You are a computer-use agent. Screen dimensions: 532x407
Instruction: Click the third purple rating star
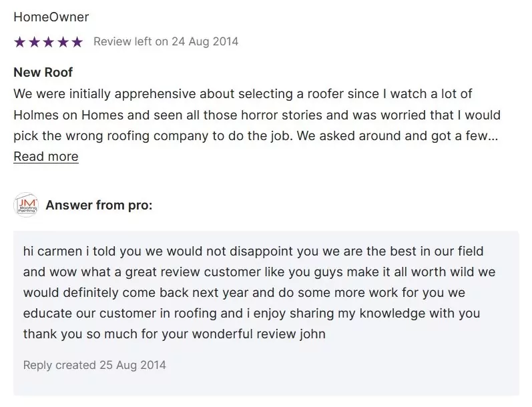49,42
